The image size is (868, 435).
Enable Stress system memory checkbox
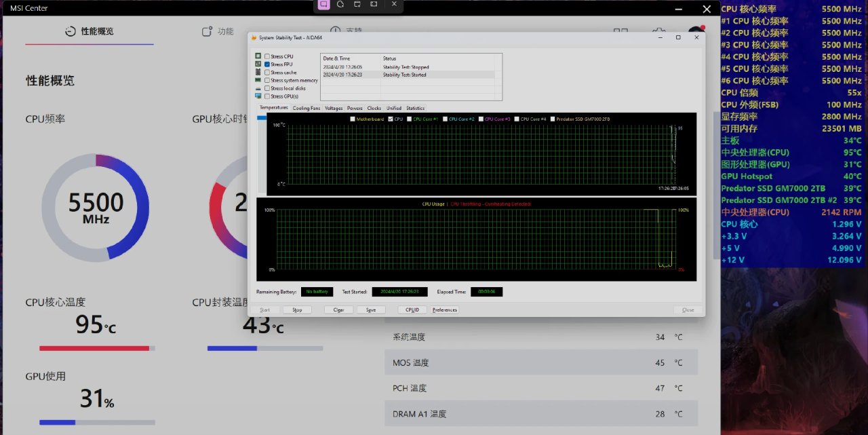pyautogui.click(x=267, y=80)
